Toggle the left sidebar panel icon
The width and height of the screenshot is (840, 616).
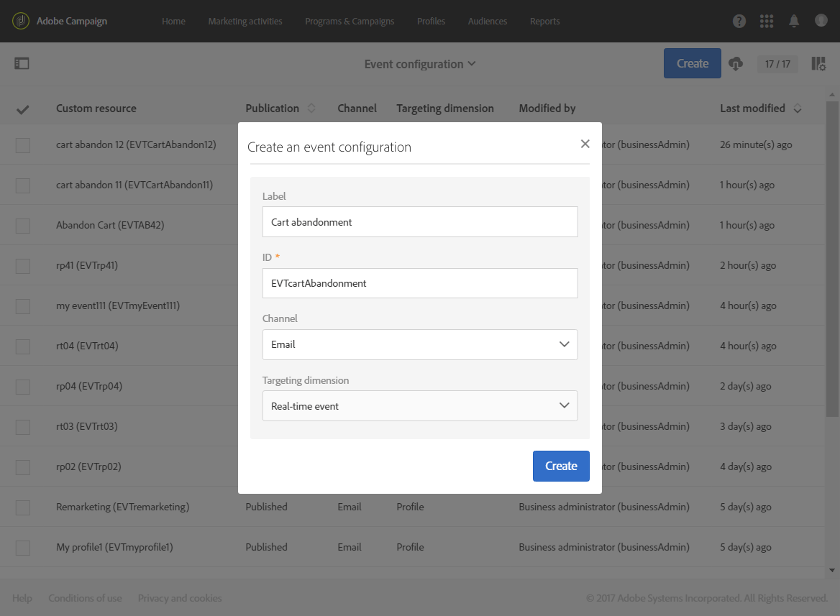[22, 63]
